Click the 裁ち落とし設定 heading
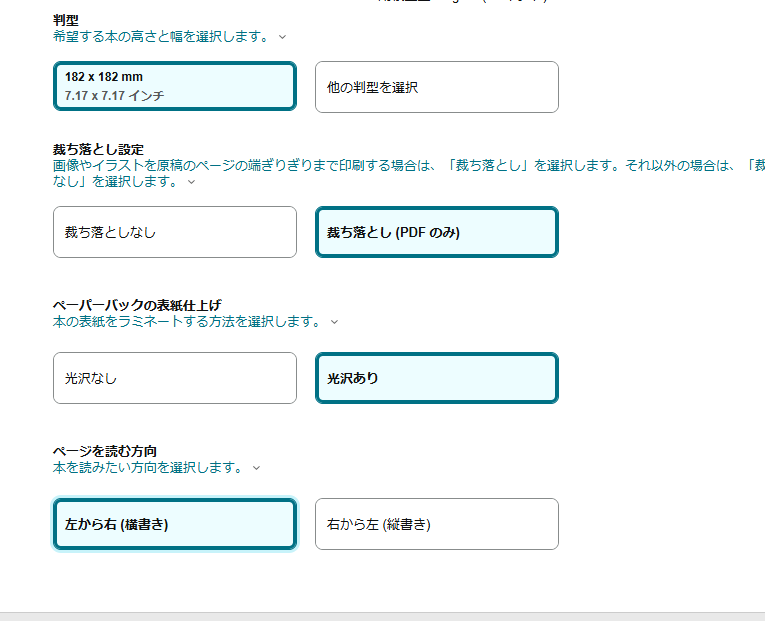Screen dimensions: 765x623 click(x=99, y=149)
